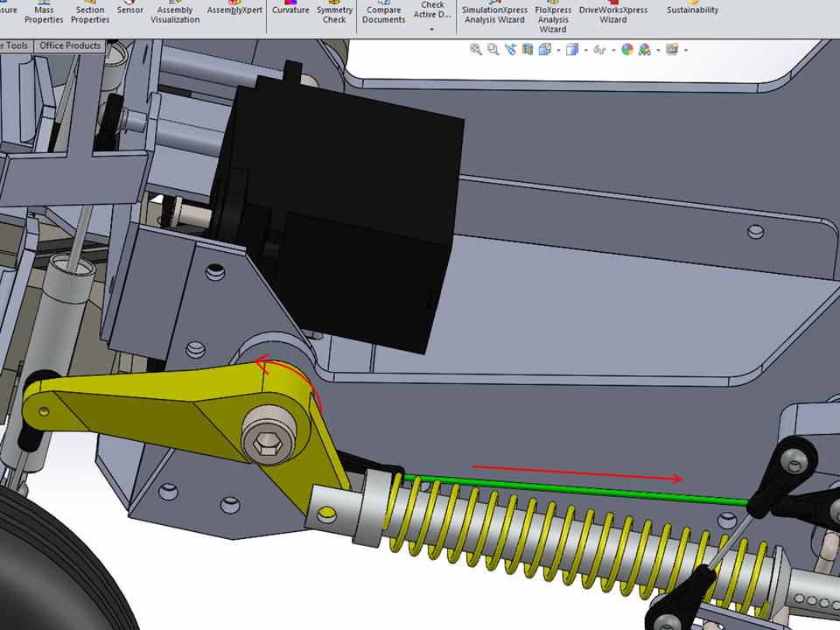Click Apply Scene icon
This screenshot has width=840, height=630.
645,50
